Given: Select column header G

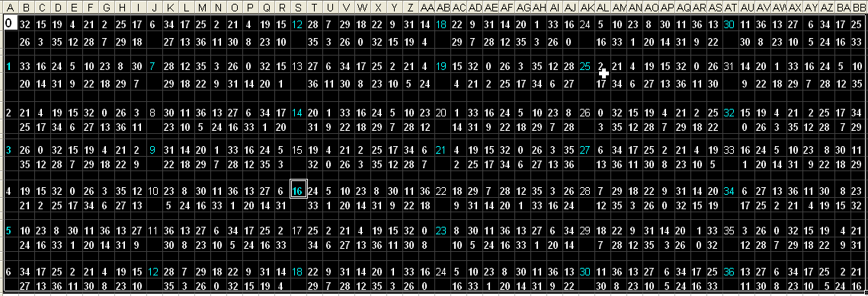Looking at the screenshot, I should point(106,8).
